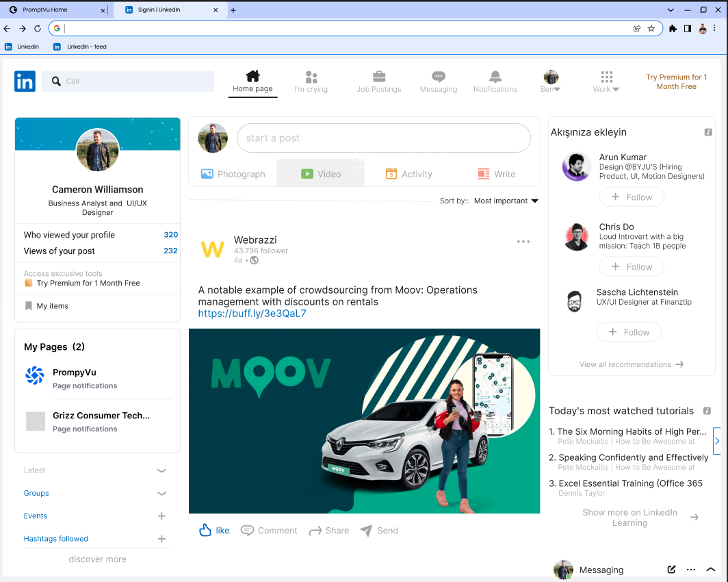Open Webrazzi post three-dot options
The width and height of the screenshot is (728, 582).
click(x=523, y=242)
